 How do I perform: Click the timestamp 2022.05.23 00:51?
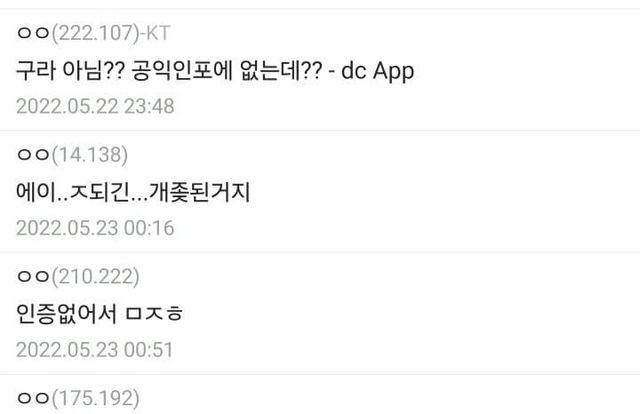(94, 349)
